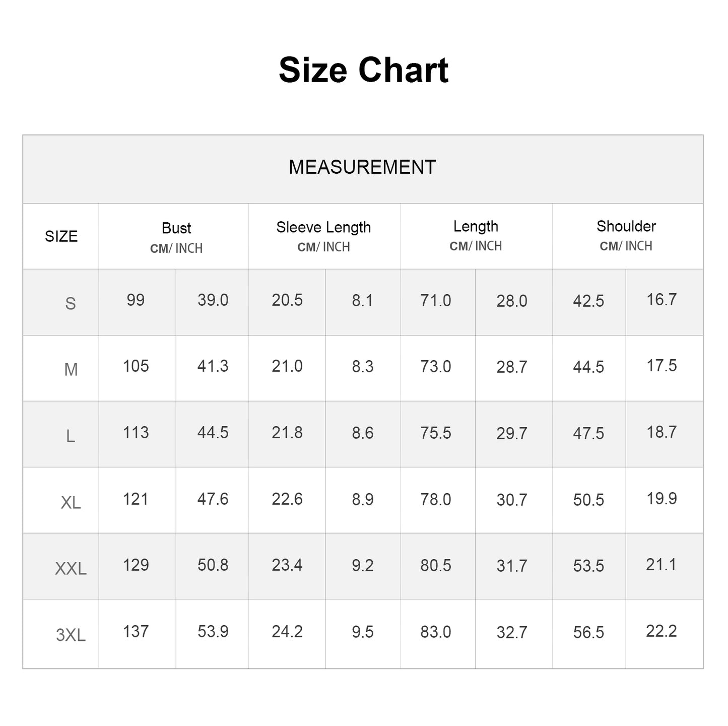Select the S size row label
The width and height of the screenshot is (728, 726).
click(x=71, y=303)
